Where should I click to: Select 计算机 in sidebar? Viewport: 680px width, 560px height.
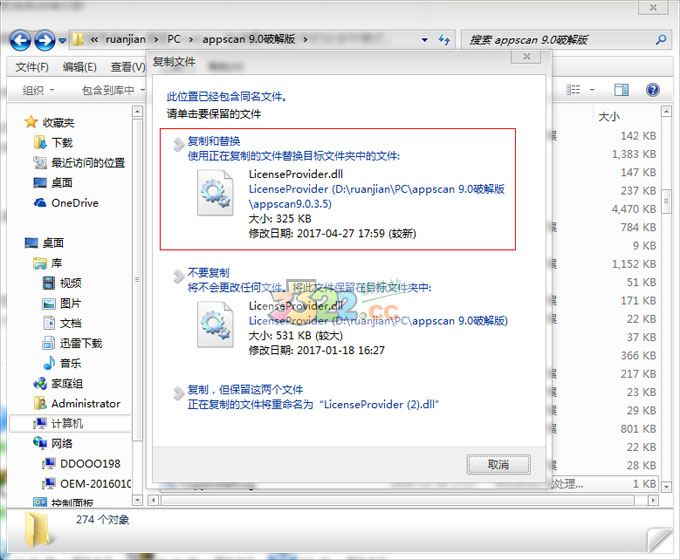(x=67, y=423)
